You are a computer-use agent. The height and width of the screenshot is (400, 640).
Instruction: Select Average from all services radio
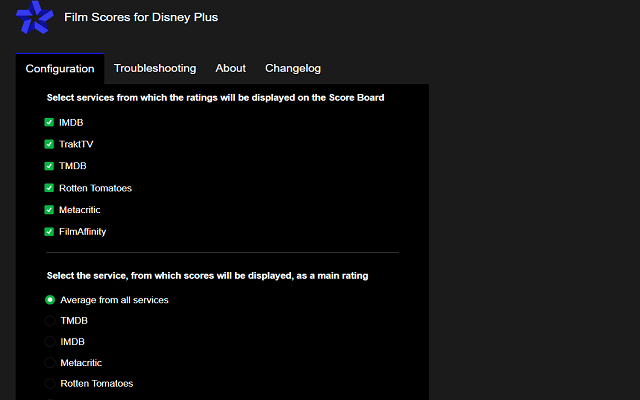50,300
